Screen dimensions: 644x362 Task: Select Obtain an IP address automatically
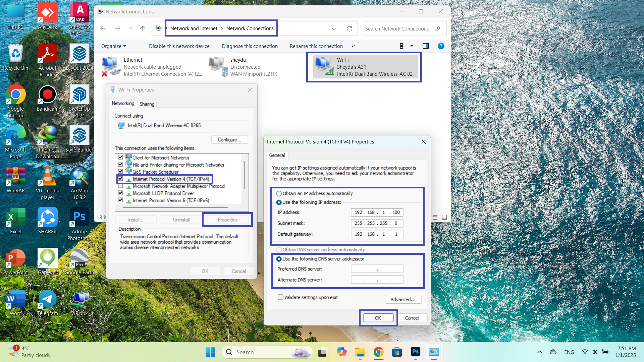279,194
